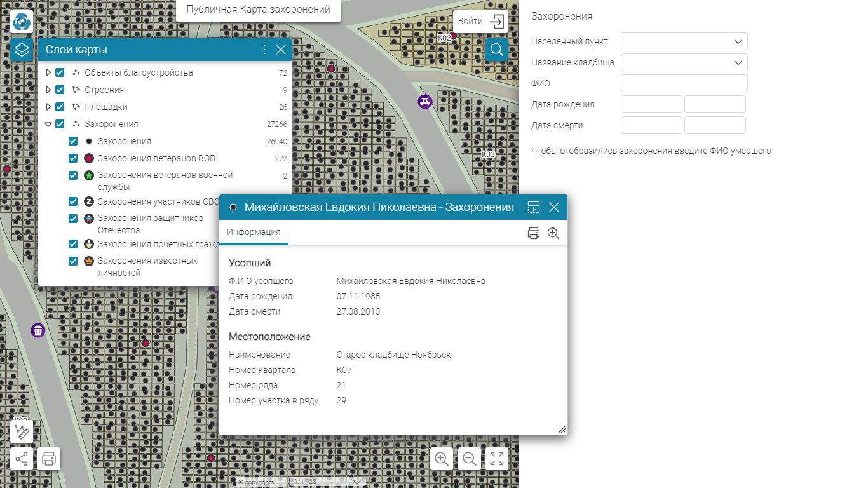Open the Населенный пункт dropdown
The height and width of the screenshot is (488, 868).
pyautogui.click(x=684, y=41)
